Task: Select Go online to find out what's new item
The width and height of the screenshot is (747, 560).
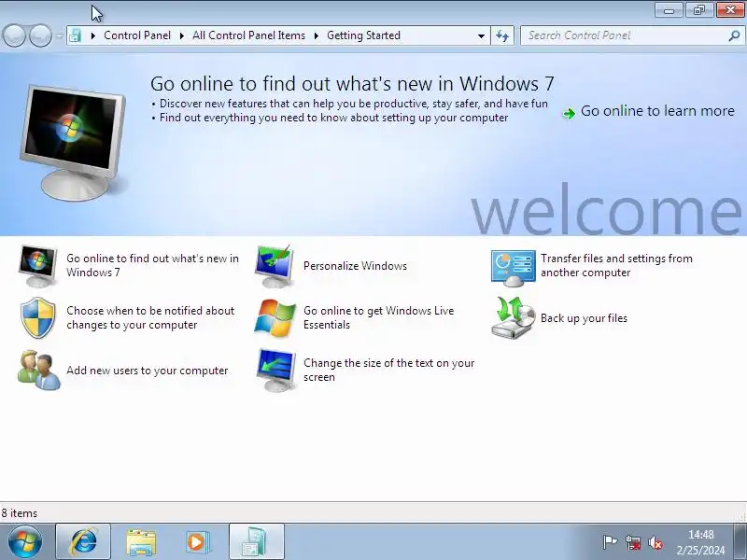Action: (152, 265)
